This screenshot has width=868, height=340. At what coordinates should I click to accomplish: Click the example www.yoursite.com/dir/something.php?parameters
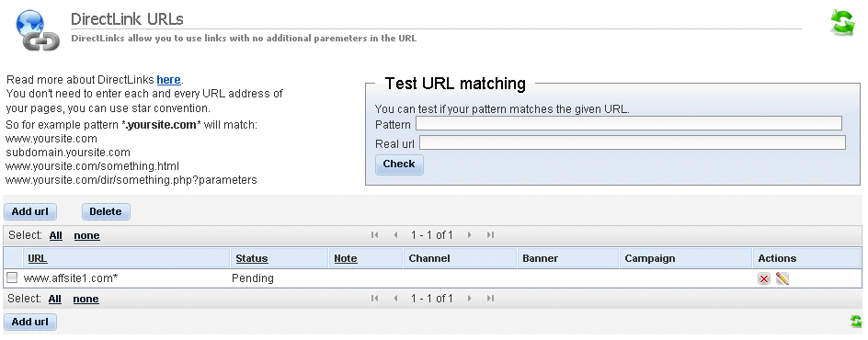point(131,180)
